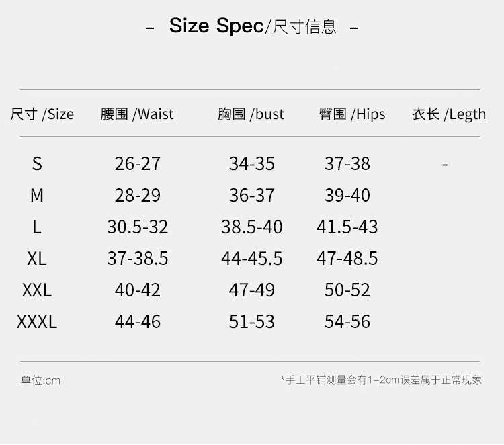The width and height of the screenshot is (504, 445).
Task: Click hips value 54-56
Action: (347, 321)
